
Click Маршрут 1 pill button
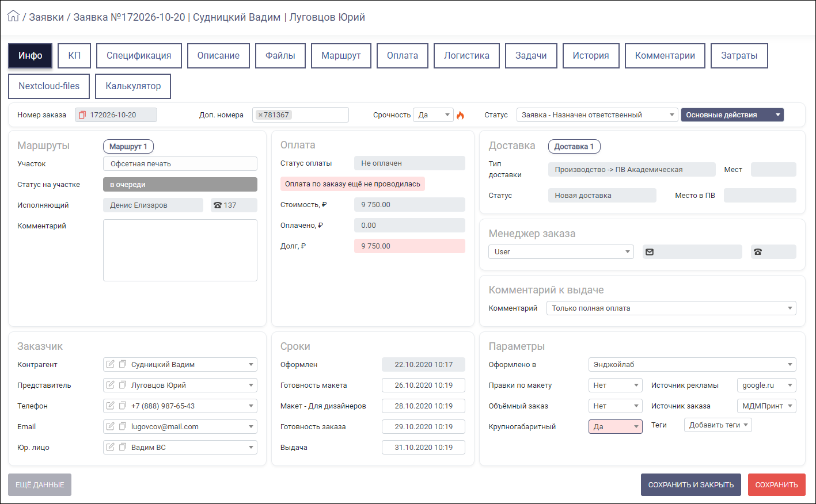click(x=128, y=147)
